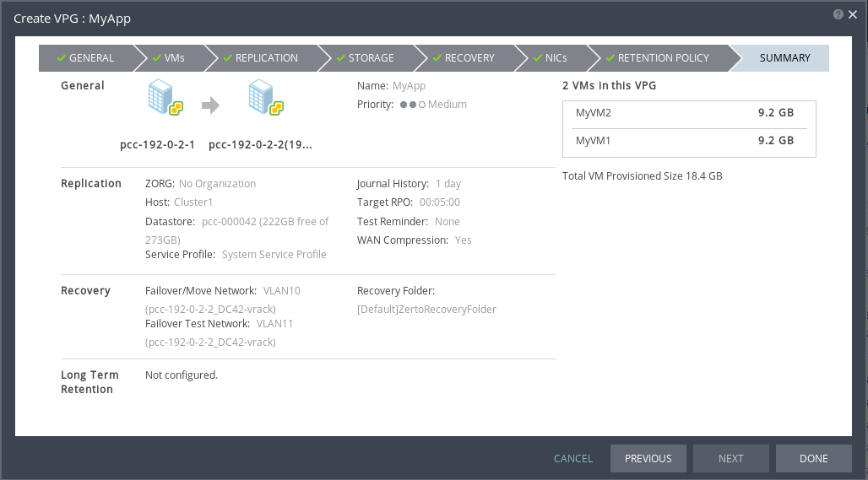Click the green checkmark on GENERAL step
This screenshot has height=480, width=868.
[61, 58]
